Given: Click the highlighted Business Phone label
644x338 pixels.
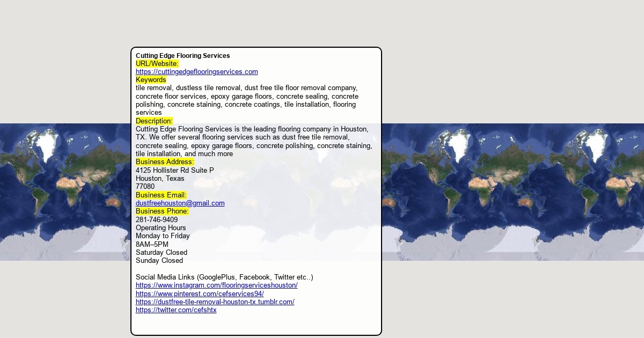Looking at the screenshot, I should pos(162,211).
